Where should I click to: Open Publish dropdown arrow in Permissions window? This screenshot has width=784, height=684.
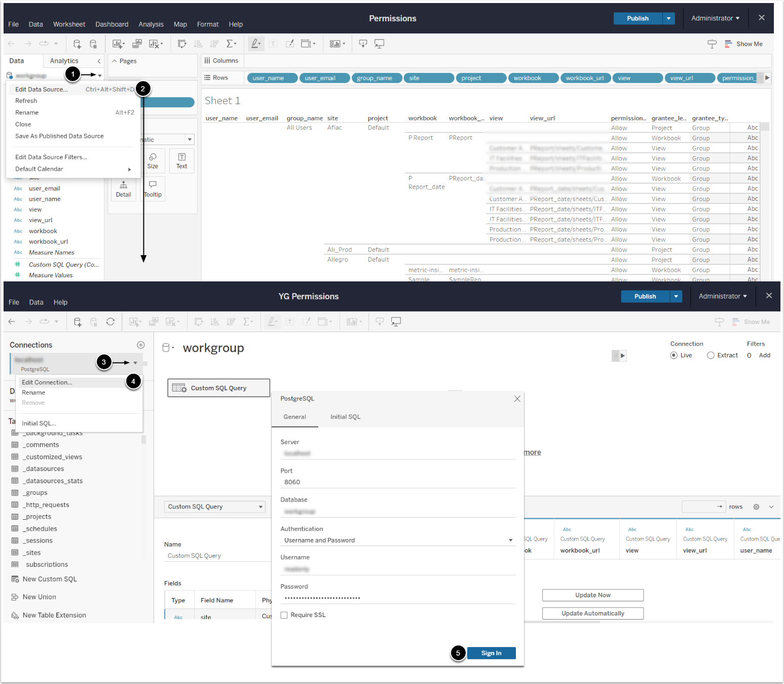point(669,18)
